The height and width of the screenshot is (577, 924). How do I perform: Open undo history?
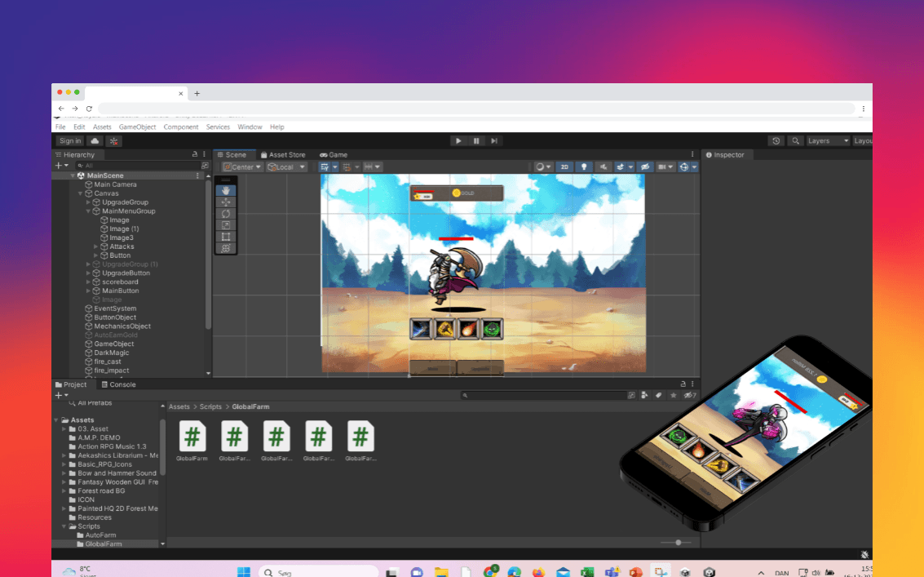(776, 141)
